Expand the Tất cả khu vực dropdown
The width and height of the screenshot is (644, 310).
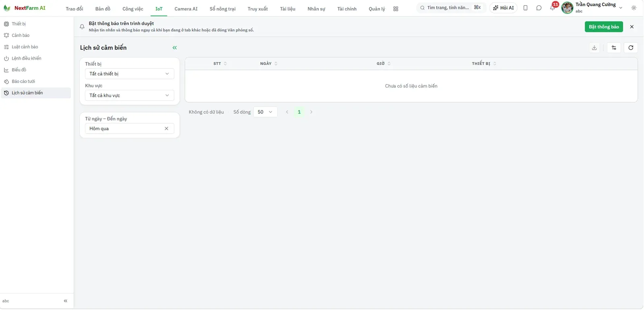click(130, 96)
